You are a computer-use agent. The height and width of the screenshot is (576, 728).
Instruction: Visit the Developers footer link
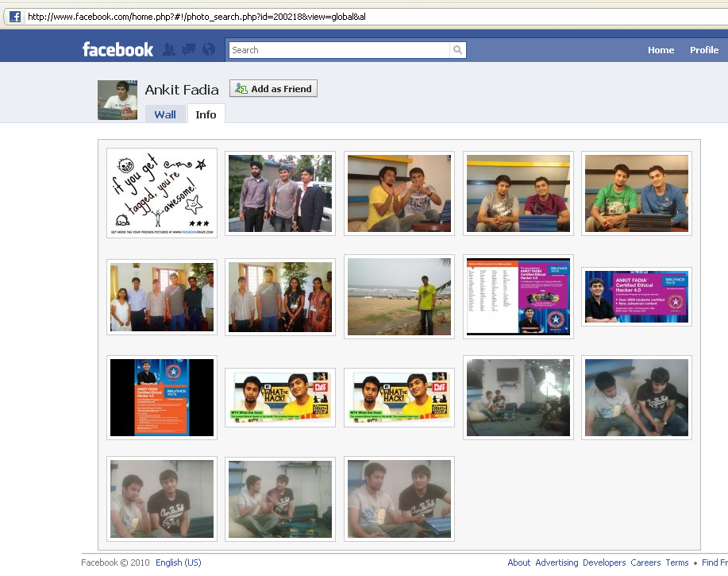pyautogui.click(x=604, y=562)
